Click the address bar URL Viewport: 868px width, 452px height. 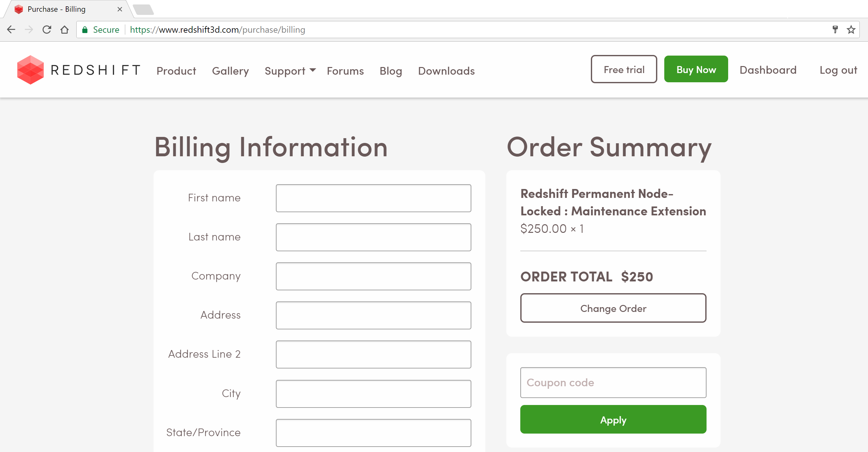[217, 30]
